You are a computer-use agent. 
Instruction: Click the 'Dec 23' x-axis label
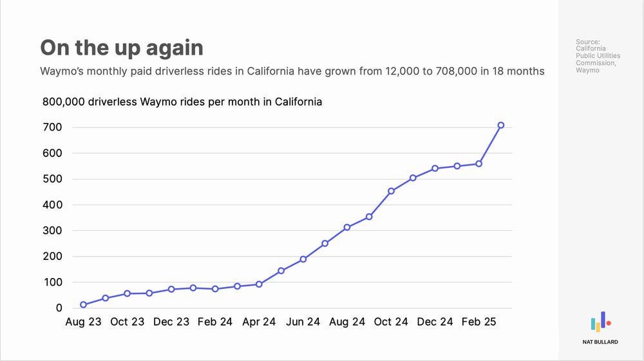(x=171, y=322)
